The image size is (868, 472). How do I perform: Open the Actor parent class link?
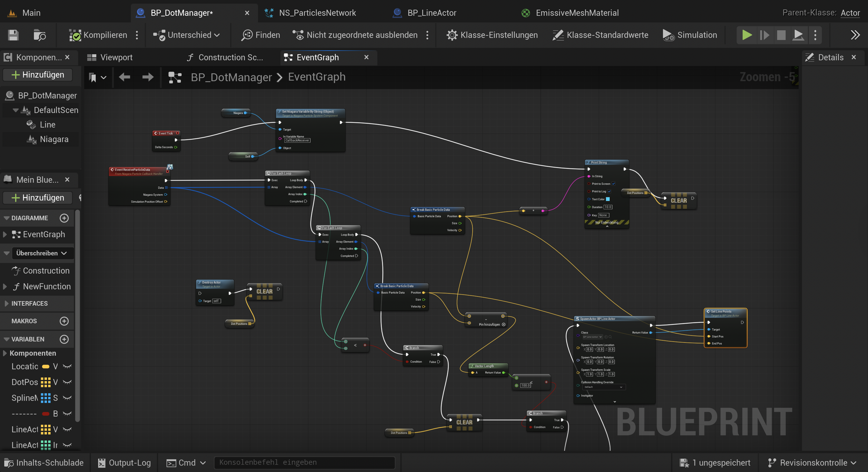pyautogui.click(x=850, y=13)
